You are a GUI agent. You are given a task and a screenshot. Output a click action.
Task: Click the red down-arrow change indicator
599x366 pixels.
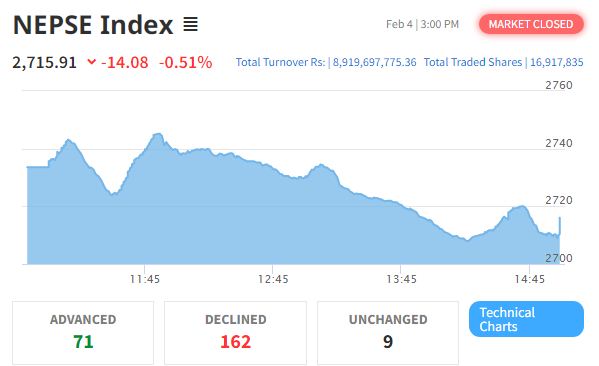[x=91, y=62]
